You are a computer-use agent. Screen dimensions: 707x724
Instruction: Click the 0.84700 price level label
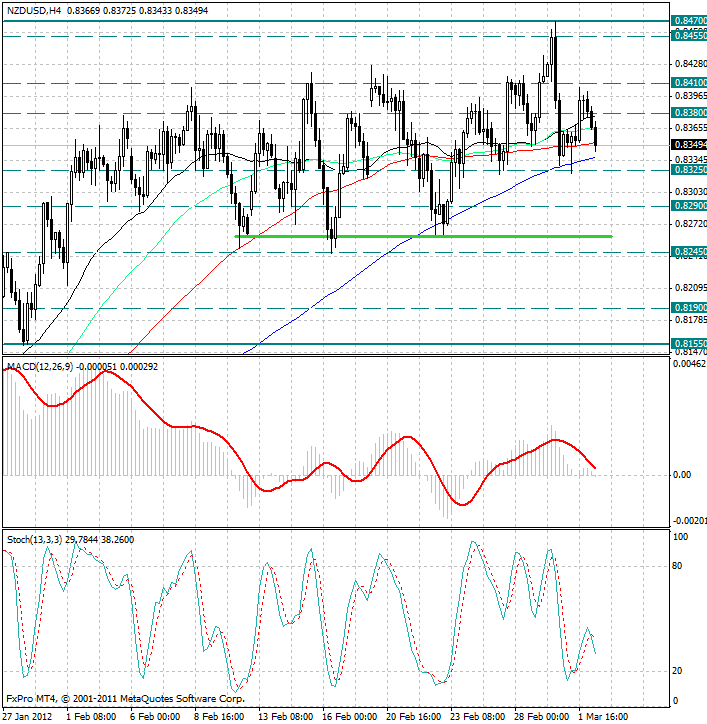[689, 20]
